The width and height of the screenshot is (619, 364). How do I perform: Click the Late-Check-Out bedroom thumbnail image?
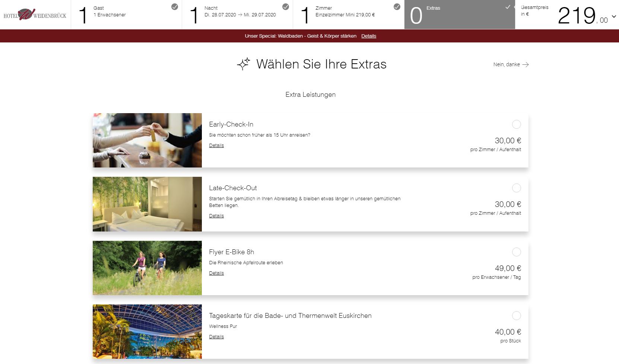click(x=147, y=204)
